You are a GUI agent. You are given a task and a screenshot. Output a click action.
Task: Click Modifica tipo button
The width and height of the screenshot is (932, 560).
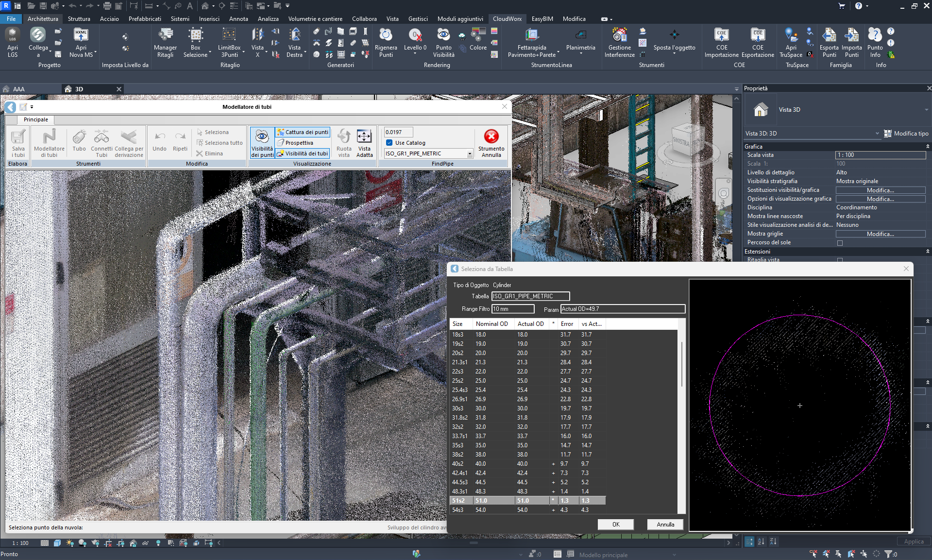coord(906,133)
